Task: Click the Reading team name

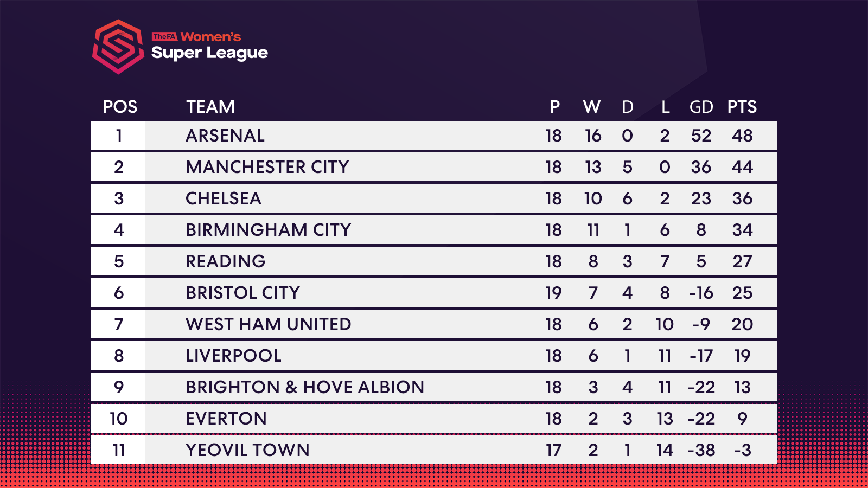Action: [226, 261]
